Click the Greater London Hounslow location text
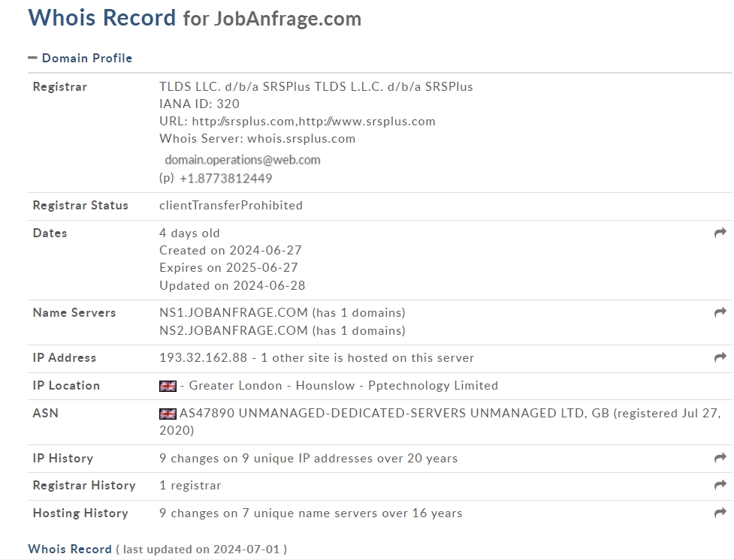This screenshot has height=560, width=734. [x=343, y=386]
